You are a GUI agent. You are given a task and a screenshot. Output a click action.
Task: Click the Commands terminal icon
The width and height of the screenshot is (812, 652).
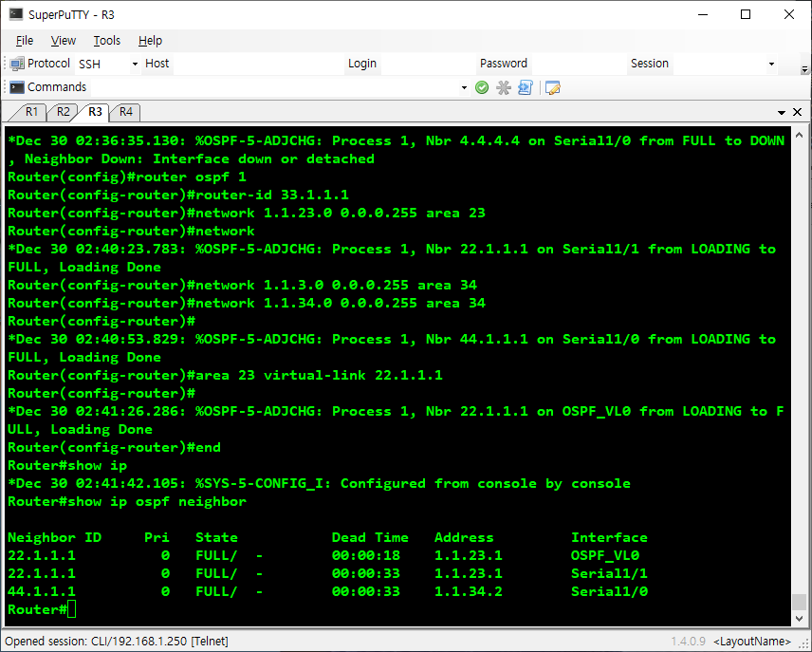(x=16, y=87)
